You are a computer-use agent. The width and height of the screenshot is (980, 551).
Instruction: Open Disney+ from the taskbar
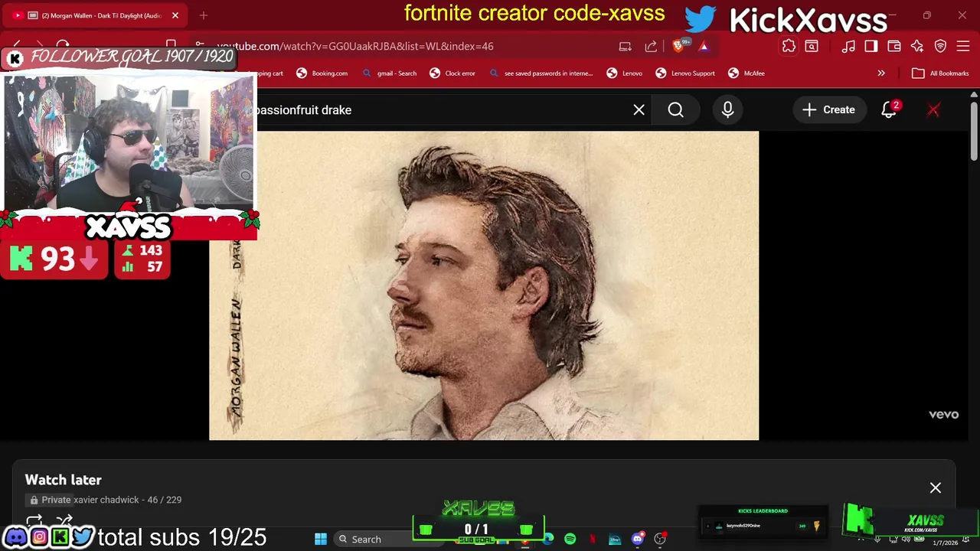pyautogui.click(x=615, y=540)
